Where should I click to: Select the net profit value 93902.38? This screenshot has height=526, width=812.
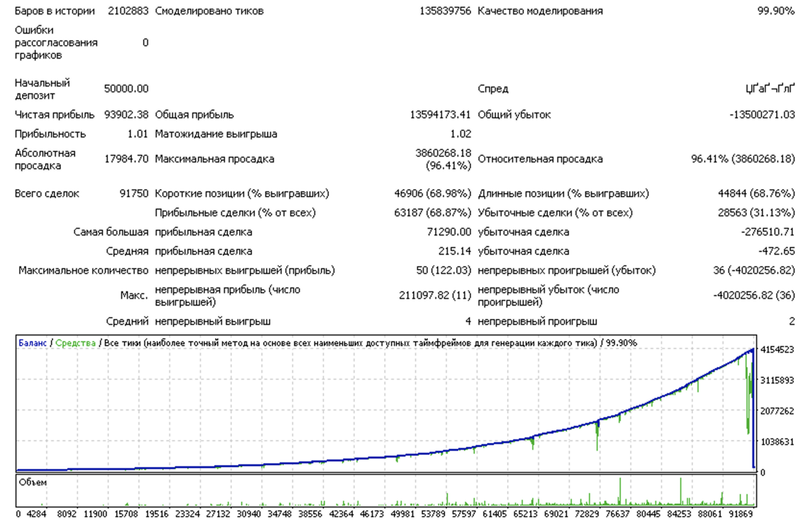[x=127, y=115]
